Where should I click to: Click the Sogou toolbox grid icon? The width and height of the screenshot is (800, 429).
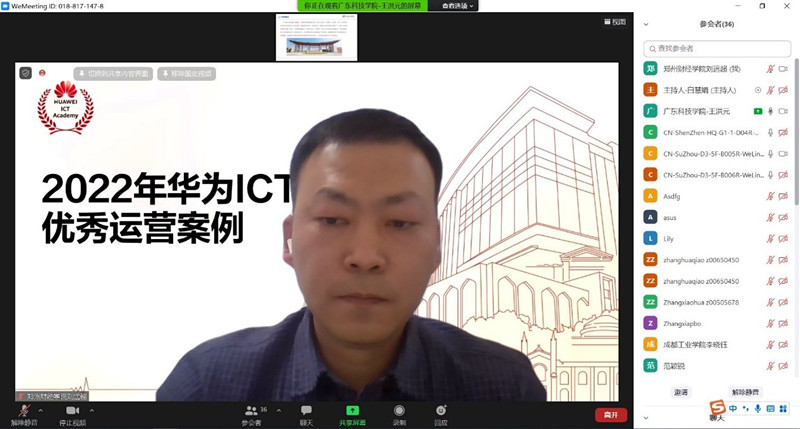pyautogui.click(x=783, y=409)
